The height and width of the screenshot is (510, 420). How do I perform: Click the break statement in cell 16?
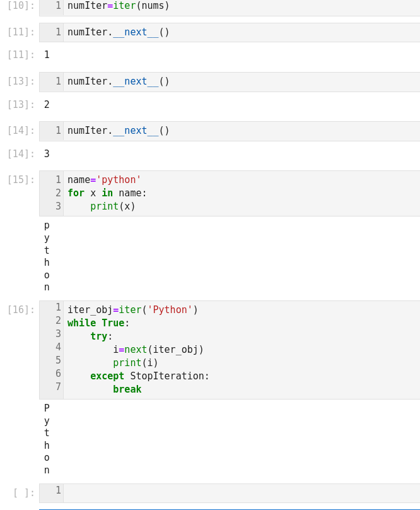coord(127,389)
